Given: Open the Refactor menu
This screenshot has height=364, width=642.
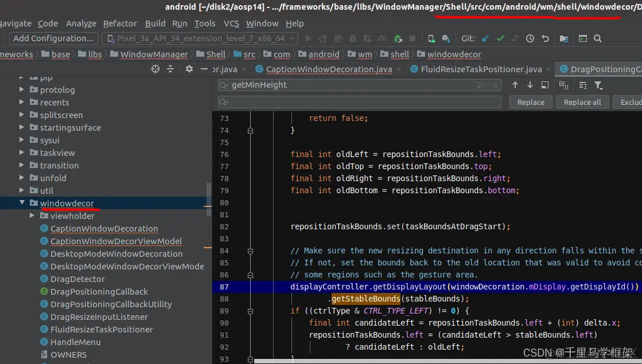Looking at the screenshot, I should (120, 24).
